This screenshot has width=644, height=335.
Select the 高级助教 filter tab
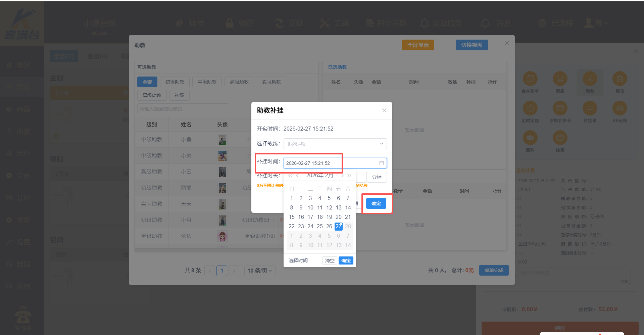[x=239, y=82]
